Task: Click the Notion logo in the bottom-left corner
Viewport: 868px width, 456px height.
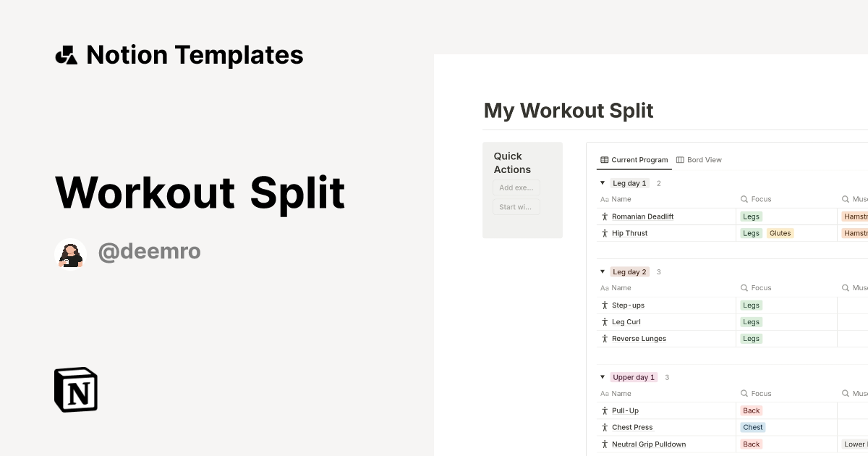Action: (x=75, y=389)
